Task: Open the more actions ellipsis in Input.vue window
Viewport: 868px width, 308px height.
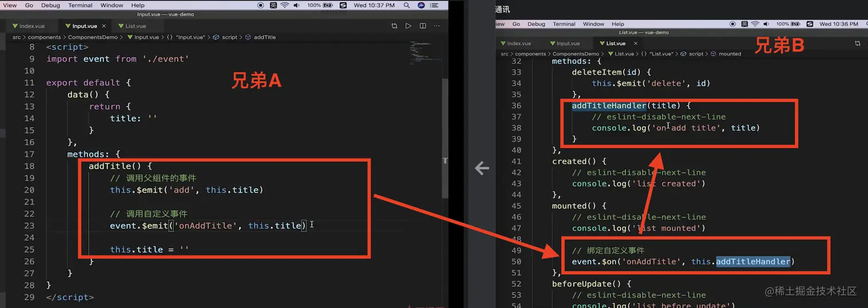Action: point(437,26)
